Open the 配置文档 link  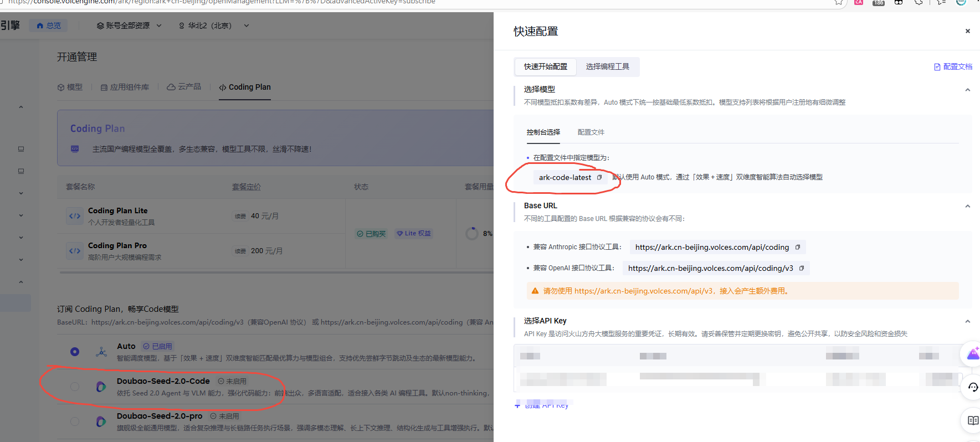pyautogui.click(x=953, y=66)
